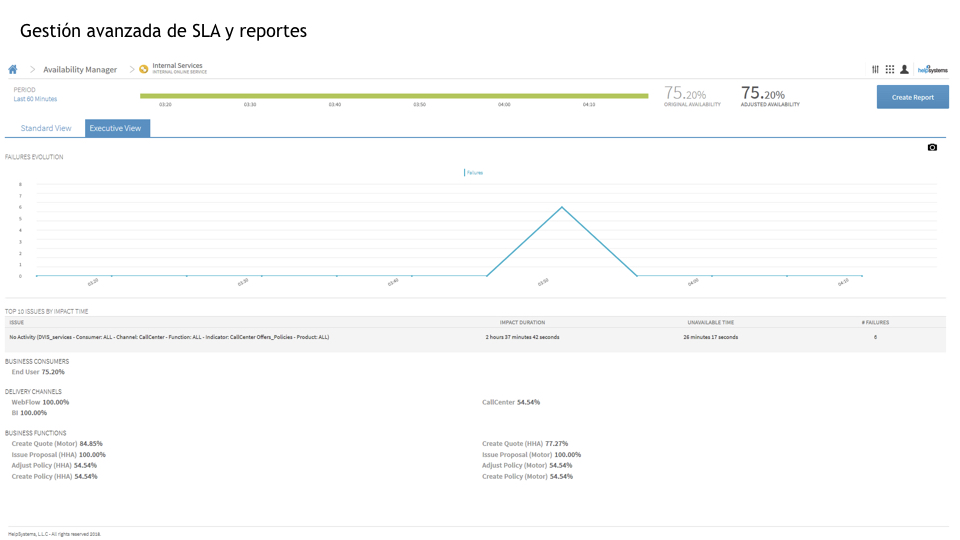The image size is (960, 540).
Task: Click the WebFlow 100.00% channel
Action: coord(40,402)
